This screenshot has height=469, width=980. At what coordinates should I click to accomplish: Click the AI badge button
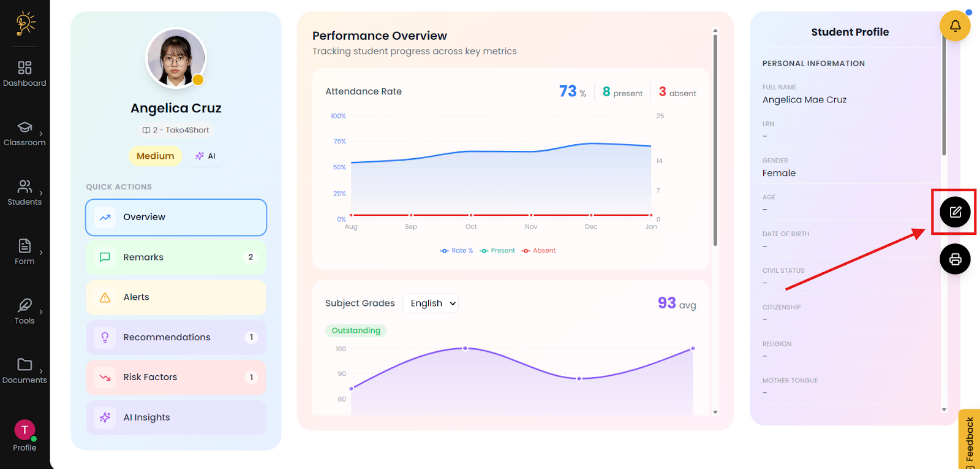tap(206, 156)
